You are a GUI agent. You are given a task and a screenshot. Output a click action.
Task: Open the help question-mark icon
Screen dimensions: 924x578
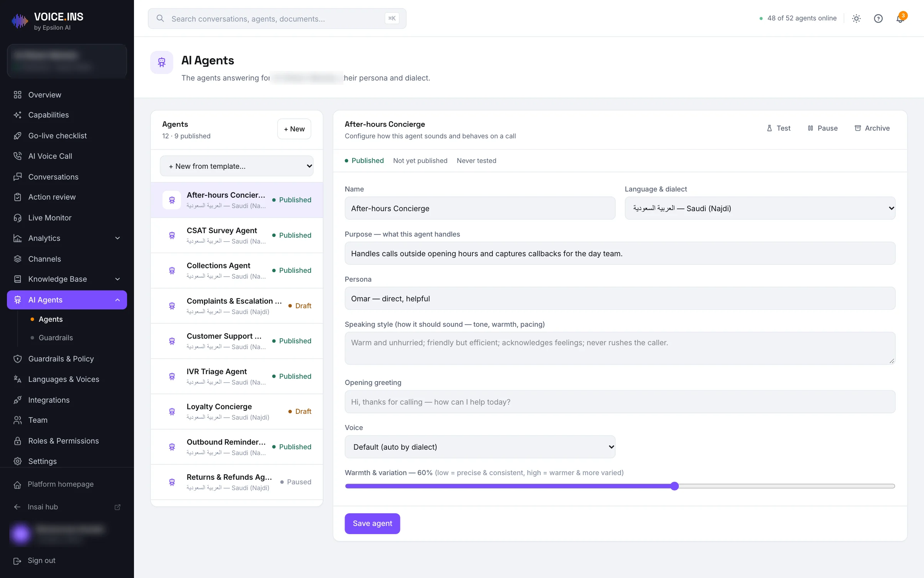point(878,18)
